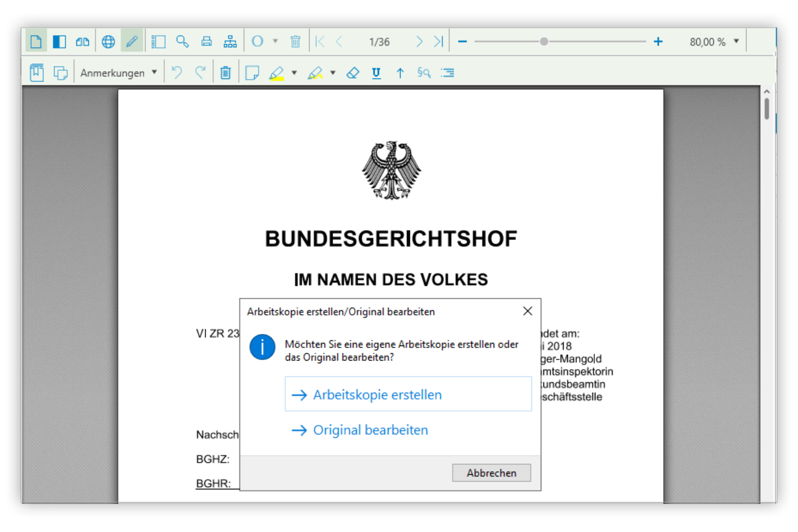Select the sticky note annotation tool
Screen dimensions: 798x532
(252, 73)
